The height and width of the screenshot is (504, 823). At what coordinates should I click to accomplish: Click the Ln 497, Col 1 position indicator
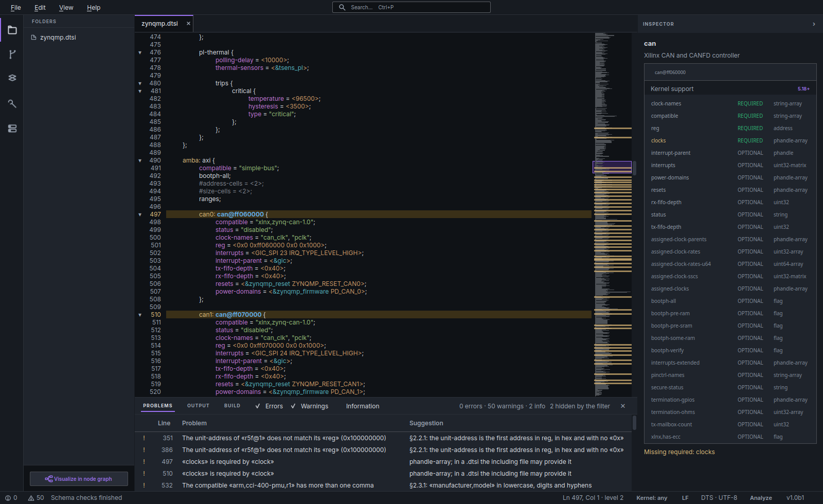point(593,498)
